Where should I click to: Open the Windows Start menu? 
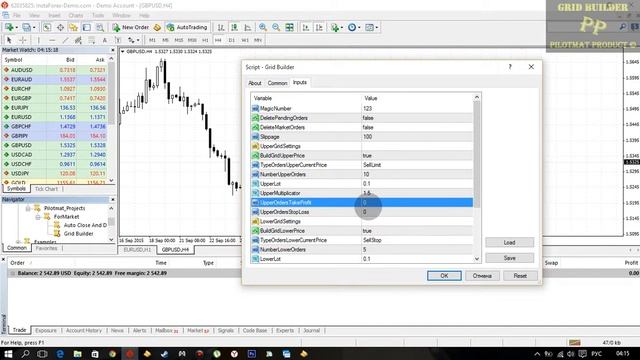[8, 354]
